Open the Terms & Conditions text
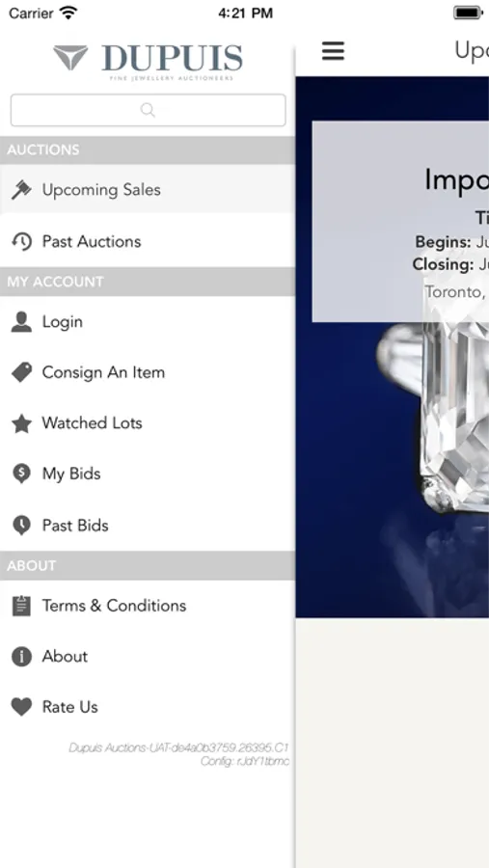489x868 pixels. click(114, 606)
